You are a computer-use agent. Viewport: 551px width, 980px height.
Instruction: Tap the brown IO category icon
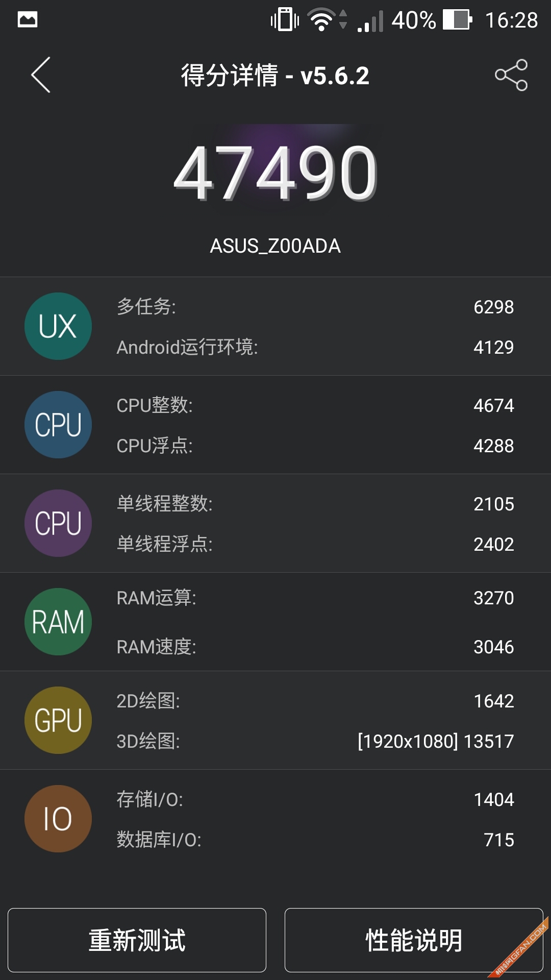[x=58, y=819]
